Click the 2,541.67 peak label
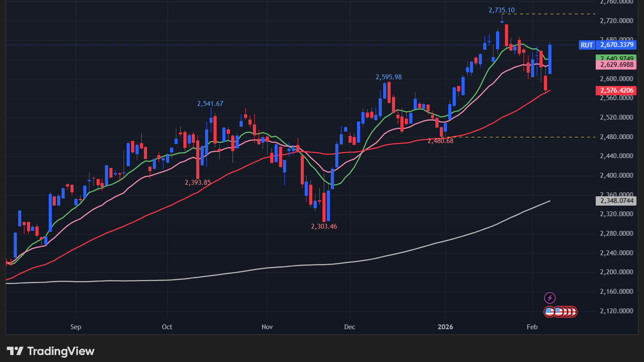 (x=210, y=104)
